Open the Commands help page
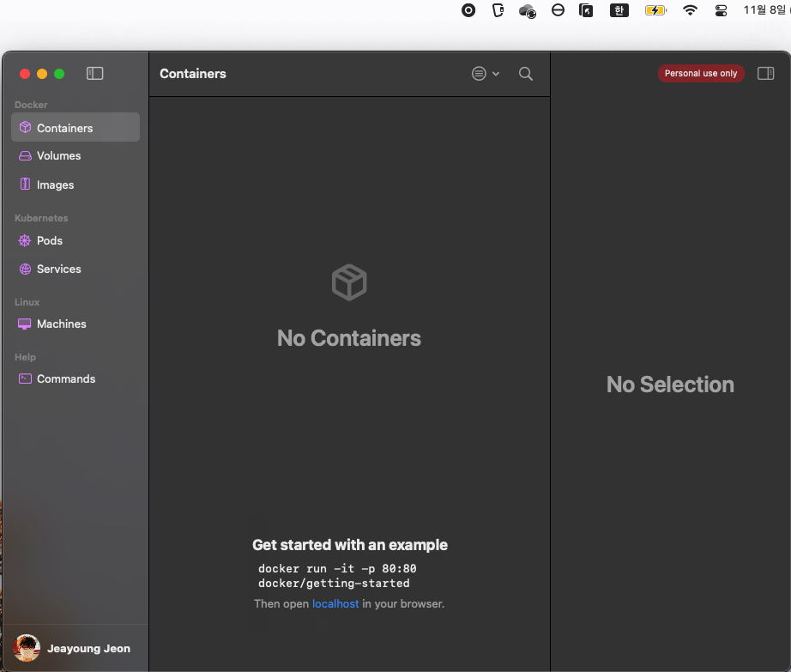Viewport: 791px width, 672px height. pos(75,378)
